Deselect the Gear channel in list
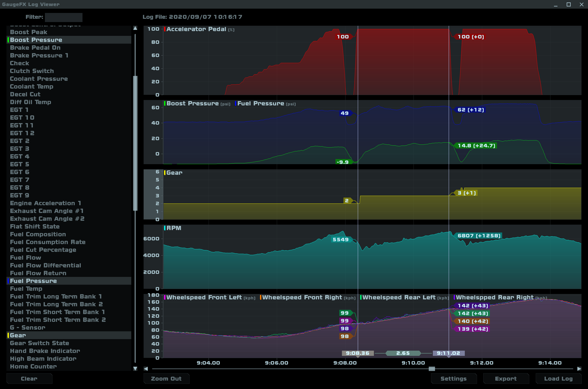The image size is (588, 389). click(x=18, y=335)
